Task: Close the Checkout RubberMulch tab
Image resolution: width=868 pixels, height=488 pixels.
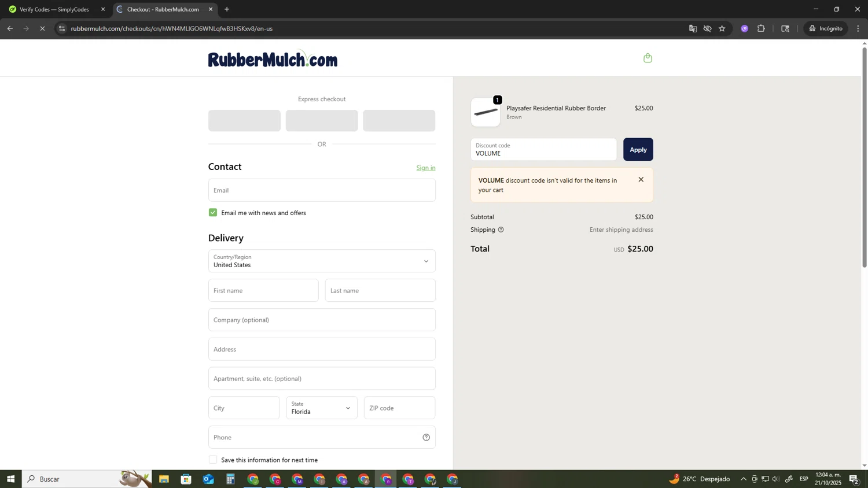Action: [211, 9]
